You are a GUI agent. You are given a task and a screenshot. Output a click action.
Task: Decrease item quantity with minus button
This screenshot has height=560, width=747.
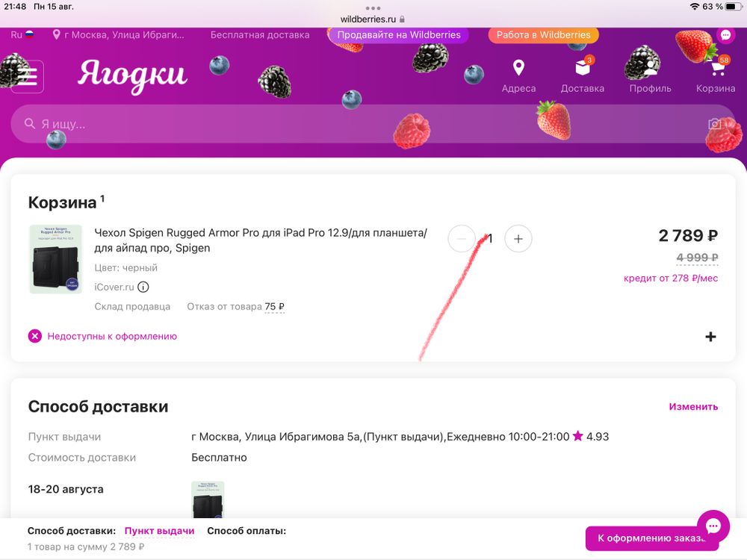(461, 239)
